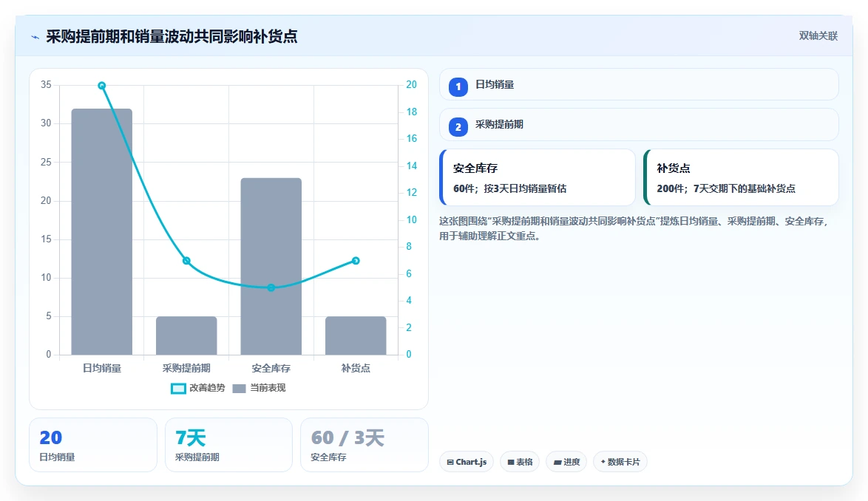
Task: Click the x-axis label 日均销量
Action: pyautogui.click(x=102, y=368)
